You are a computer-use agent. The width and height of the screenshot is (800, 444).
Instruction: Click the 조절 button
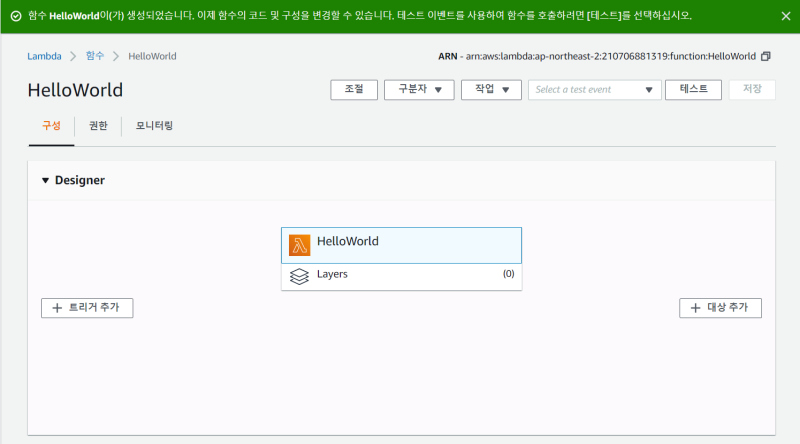click(354, 90)
